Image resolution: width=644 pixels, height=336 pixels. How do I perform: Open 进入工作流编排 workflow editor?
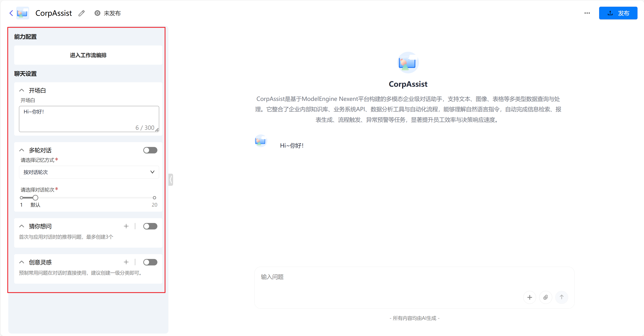(88, 55)
